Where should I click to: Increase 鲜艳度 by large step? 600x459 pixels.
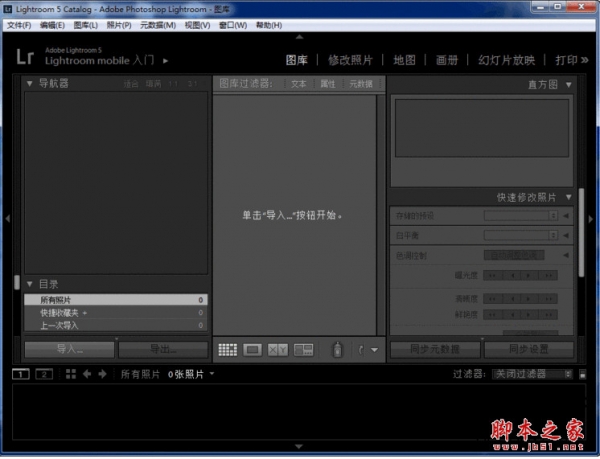click(x=548, y=315)
